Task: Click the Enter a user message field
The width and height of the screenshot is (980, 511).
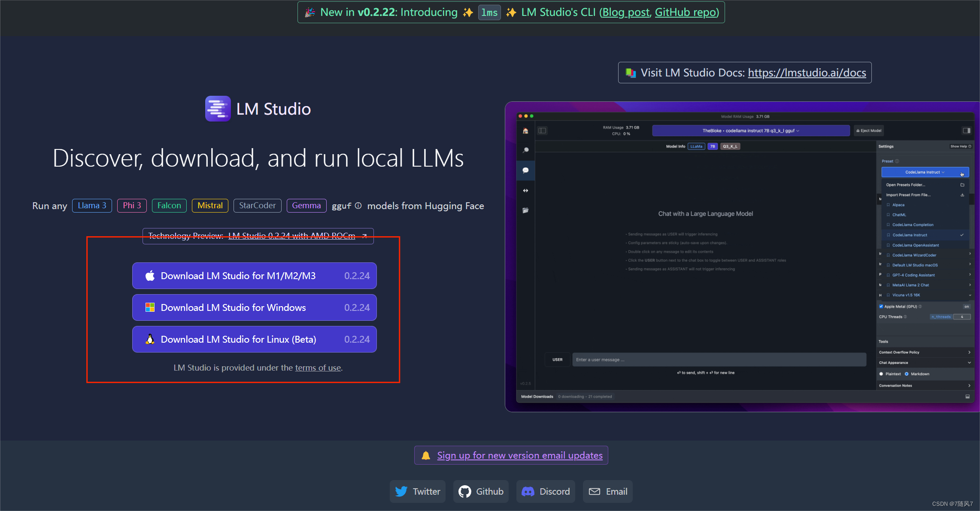Action: pos(719,360)
